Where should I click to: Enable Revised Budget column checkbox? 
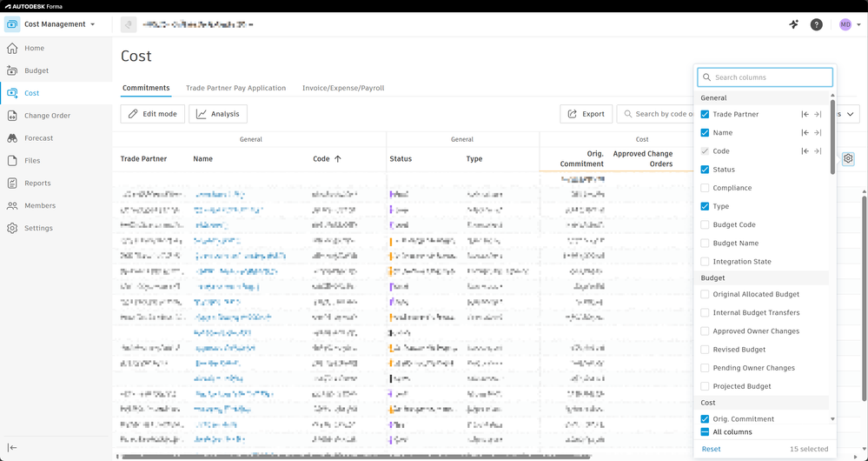click(705, 350)
